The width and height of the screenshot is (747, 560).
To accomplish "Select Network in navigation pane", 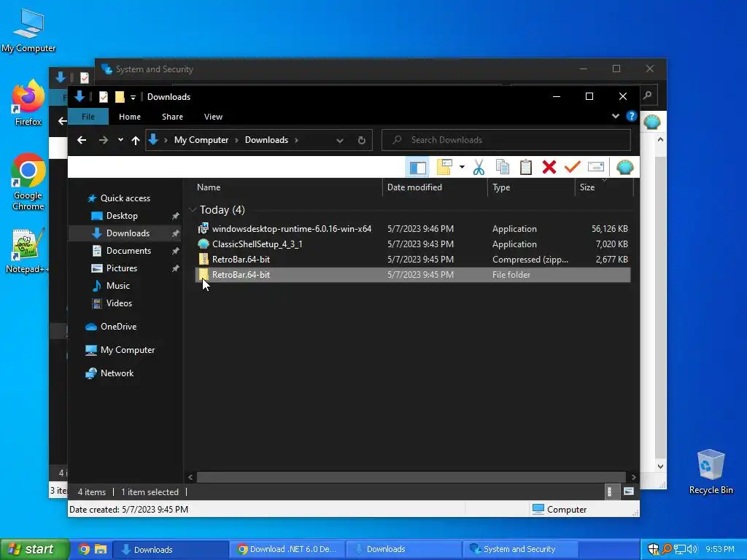I will (x=117, y=373).
